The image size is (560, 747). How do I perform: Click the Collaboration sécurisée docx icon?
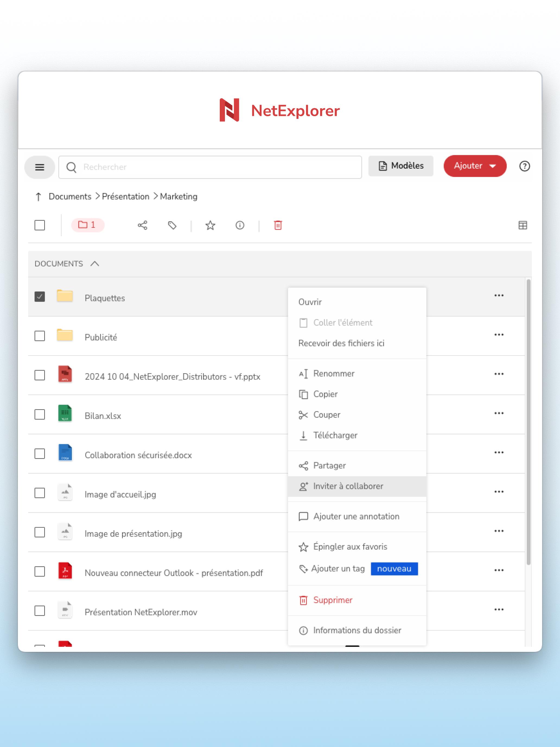(65, 452)
